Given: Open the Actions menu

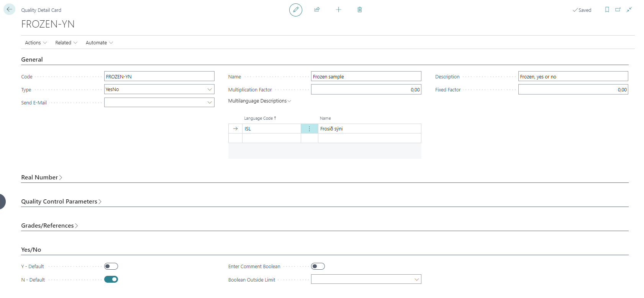Looking at the screenshot, I should 36,43.
